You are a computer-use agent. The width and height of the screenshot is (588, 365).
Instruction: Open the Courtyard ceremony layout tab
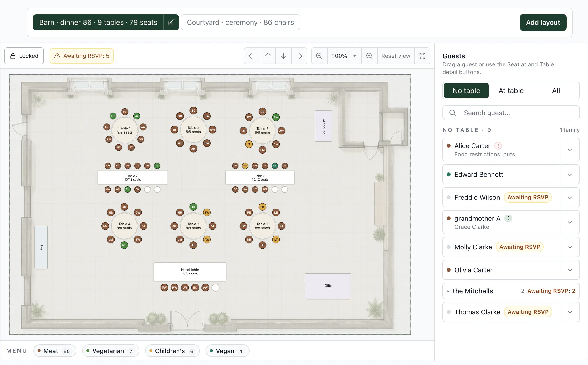coord(240,22)
